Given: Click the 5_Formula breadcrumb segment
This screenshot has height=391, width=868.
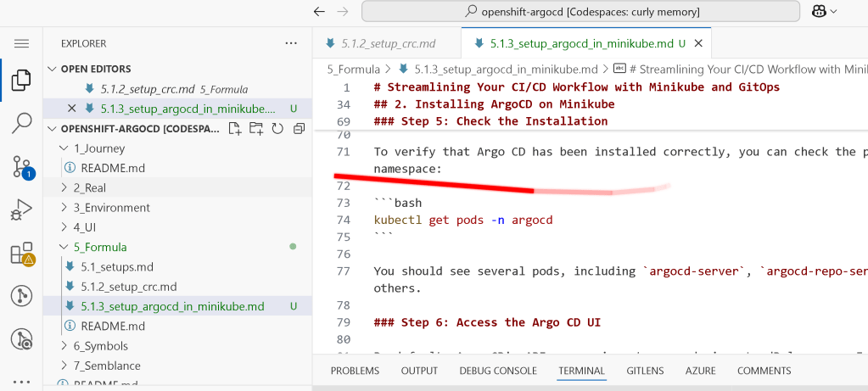Looking at the screenshot, I should [x=353, y=70].
